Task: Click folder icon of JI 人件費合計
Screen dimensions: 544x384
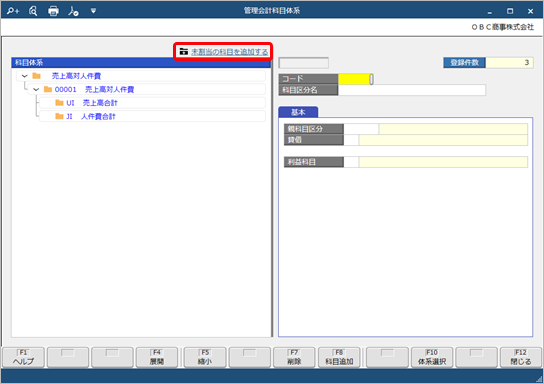Action: 59,116
